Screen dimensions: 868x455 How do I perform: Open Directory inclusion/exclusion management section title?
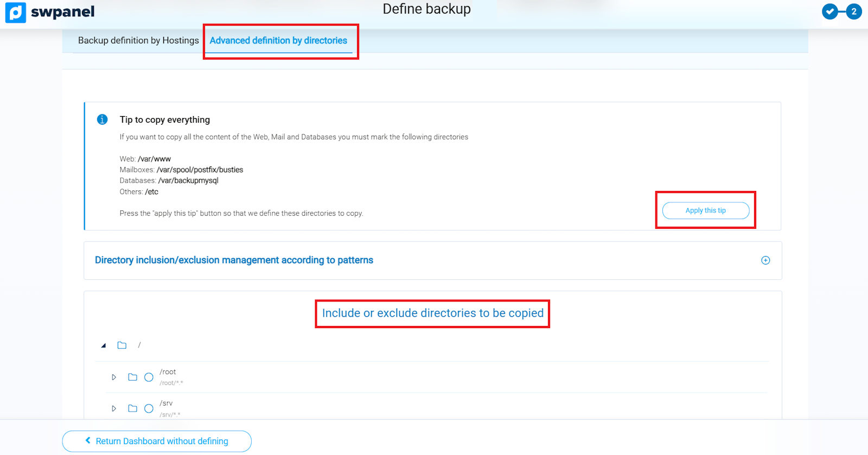[234, 260]
